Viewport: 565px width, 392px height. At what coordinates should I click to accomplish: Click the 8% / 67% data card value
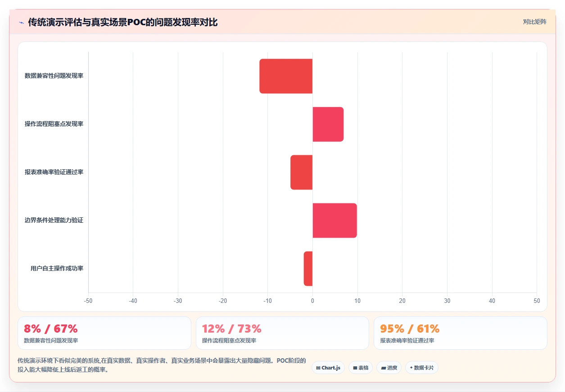tap(51, 329)
